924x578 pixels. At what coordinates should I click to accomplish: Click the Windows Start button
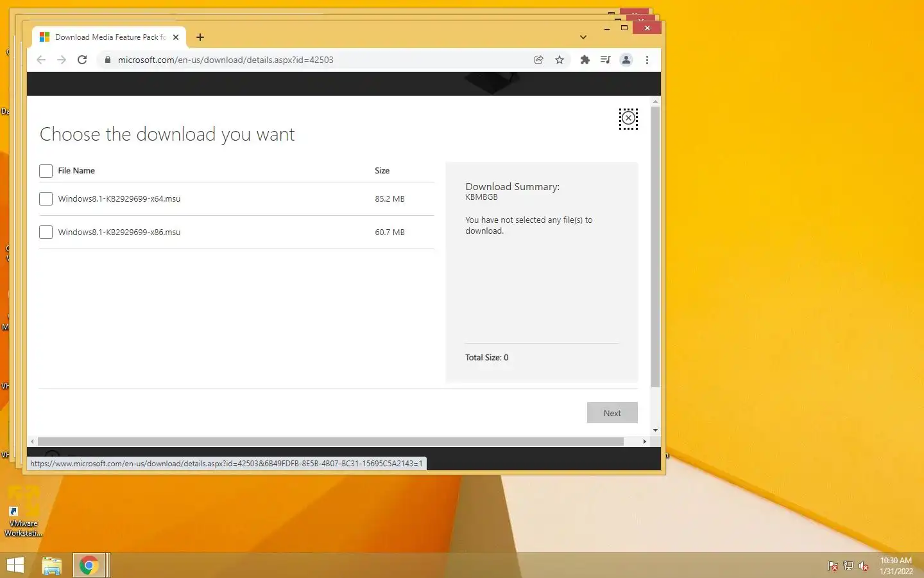[x=15, y=565]
